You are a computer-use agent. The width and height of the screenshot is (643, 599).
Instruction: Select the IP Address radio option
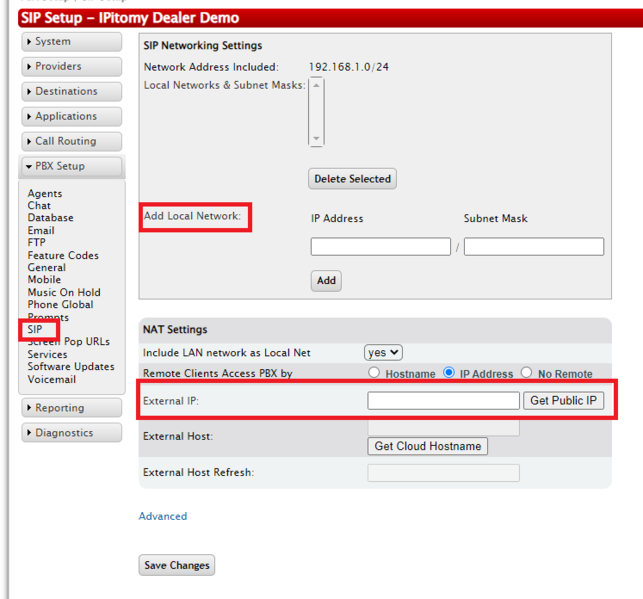coord(449,373)
